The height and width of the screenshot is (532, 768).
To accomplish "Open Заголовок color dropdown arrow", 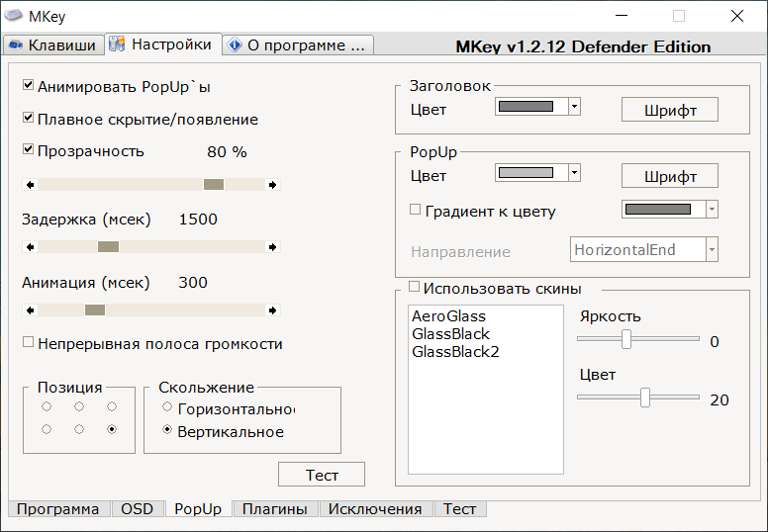I will (574, 106).
